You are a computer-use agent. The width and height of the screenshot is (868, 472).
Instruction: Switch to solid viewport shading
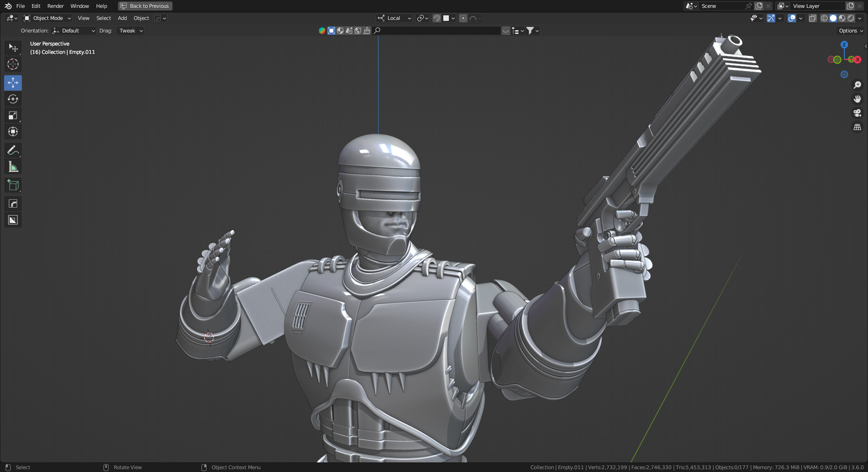(833, 18)
